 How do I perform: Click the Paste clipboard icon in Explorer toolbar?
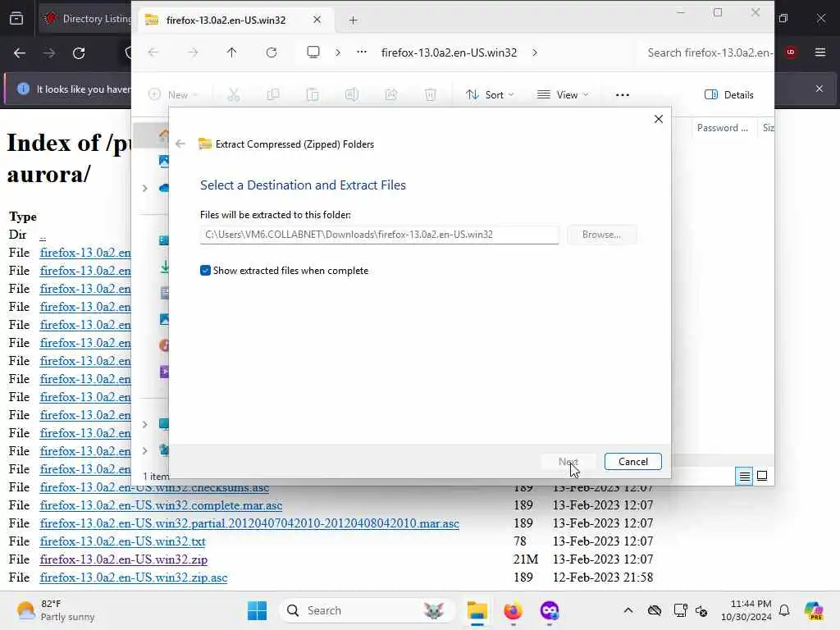click(313, 95)
